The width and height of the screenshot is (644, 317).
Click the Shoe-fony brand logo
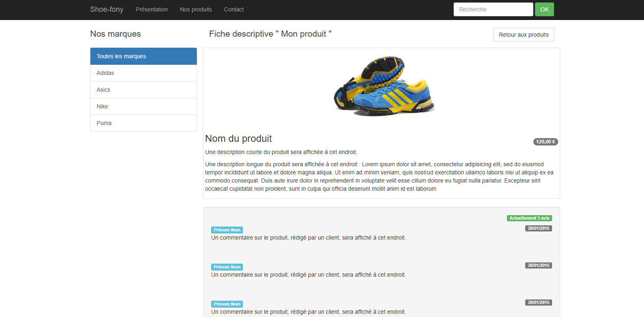point(107,9)
